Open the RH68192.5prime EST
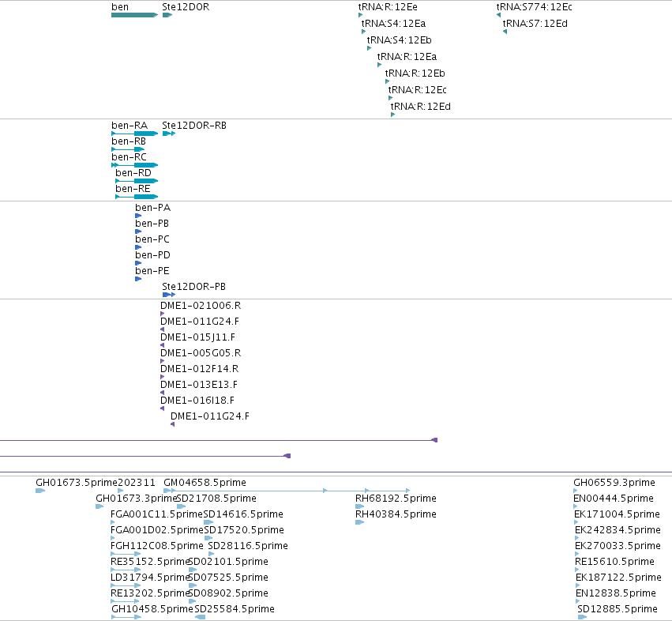The image size is (672, 621). (396, 499)
